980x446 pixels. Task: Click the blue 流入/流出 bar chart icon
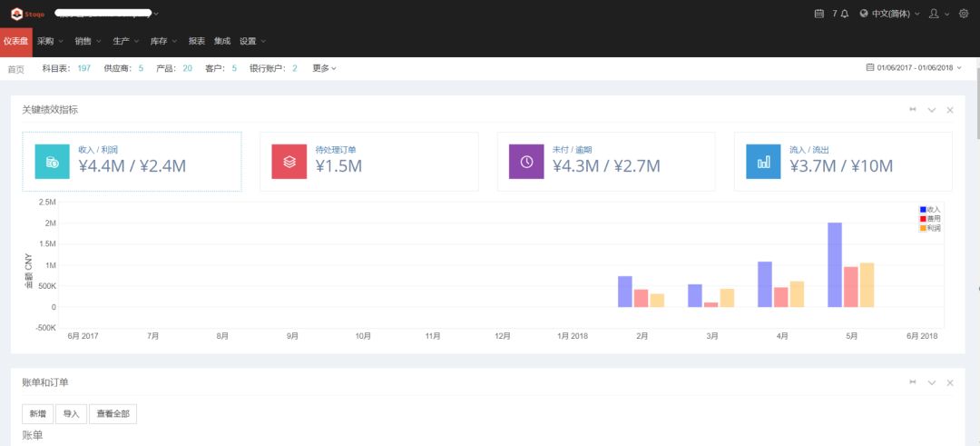[763, 162]
